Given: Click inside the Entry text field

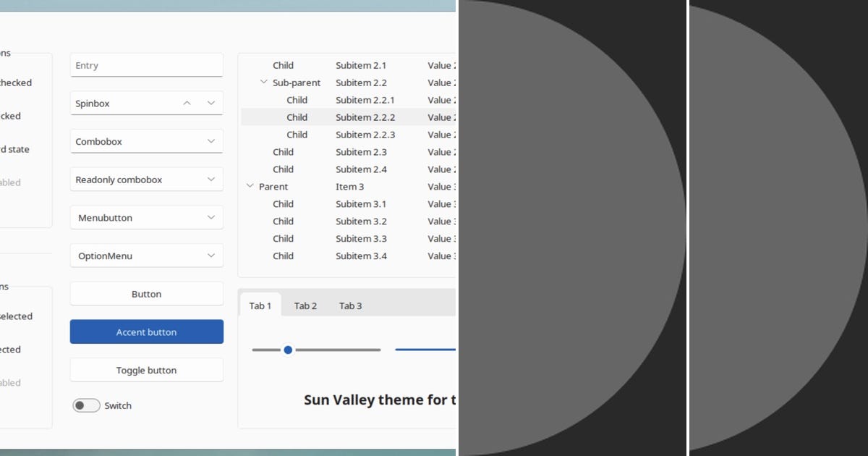Looking at the screenshot, I should tap(146, 64).
